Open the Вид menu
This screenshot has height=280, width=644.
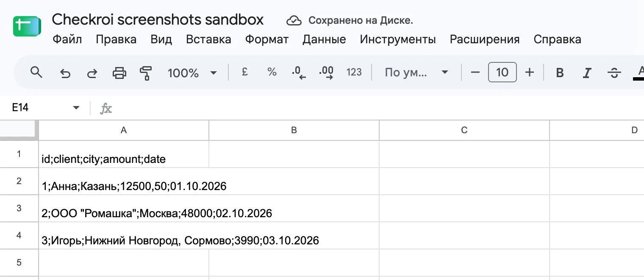[x=161, y=39]
